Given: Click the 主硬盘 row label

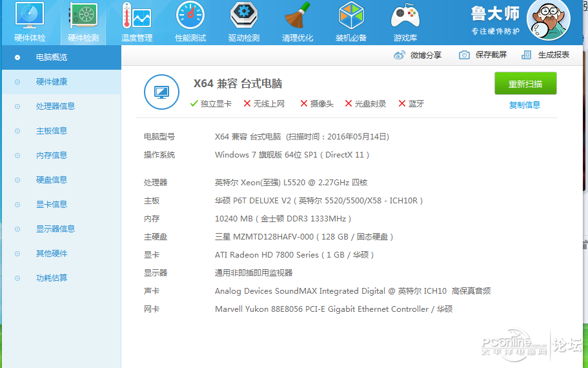Looking at the screenshot, I should pyautogui.click(x=156, y=237).
